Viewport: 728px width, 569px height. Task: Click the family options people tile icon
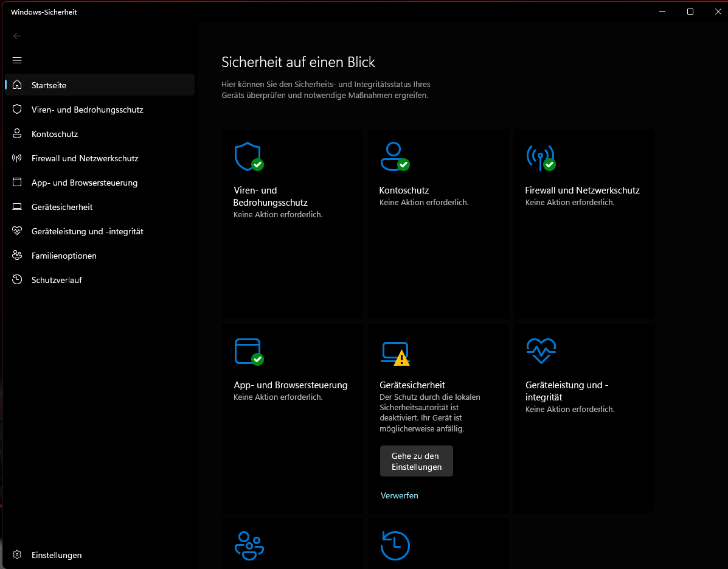coord(249,545)
